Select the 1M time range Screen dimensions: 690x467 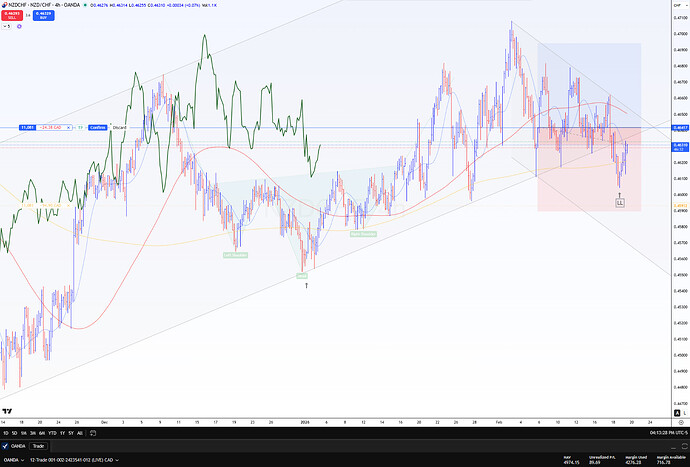click(24, 433)
